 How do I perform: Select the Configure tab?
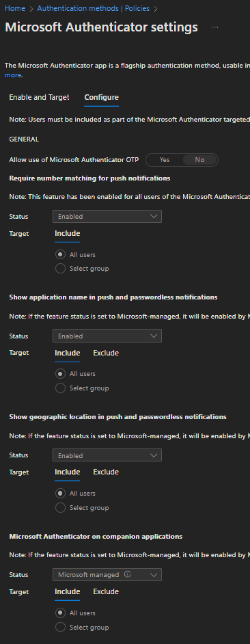coord(101,97)
